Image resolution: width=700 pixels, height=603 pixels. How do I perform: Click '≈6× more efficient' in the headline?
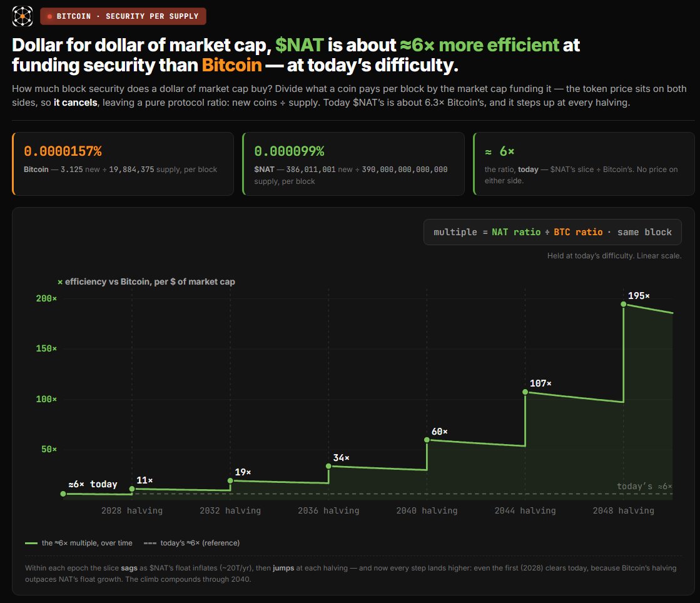click(479, 45)
